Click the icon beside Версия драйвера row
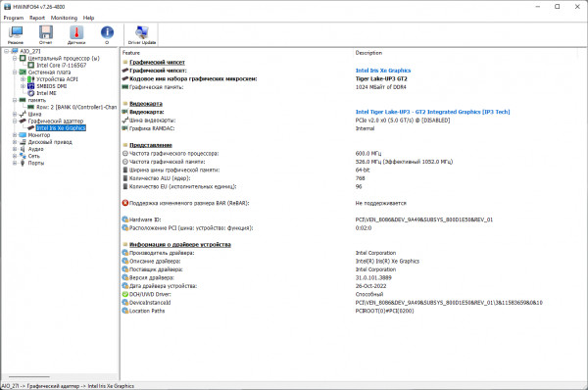 [x=125, y=277]
